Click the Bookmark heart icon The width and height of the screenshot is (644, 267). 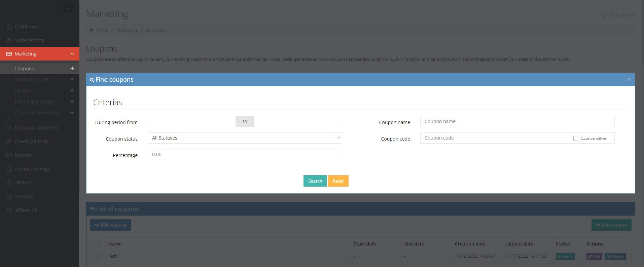pyautogui.click(x=604, y=15)
